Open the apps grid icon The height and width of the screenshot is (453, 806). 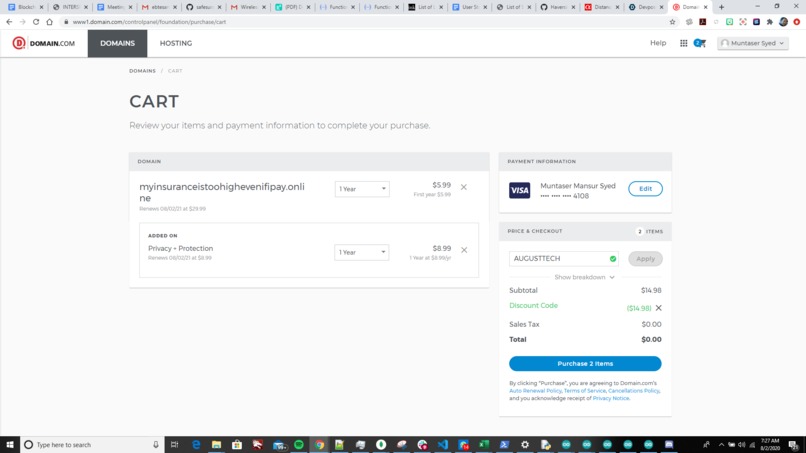[x=684, y=43]
